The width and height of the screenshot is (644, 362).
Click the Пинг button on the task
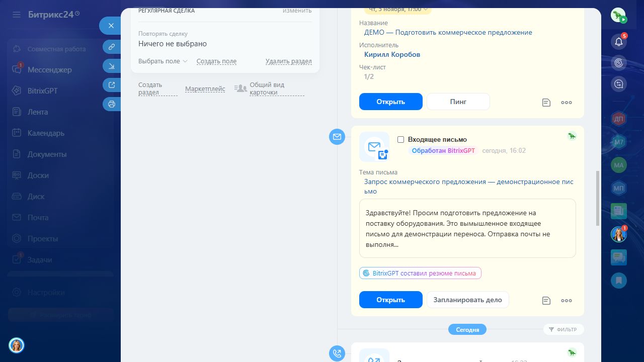click(x=458, y=102)
